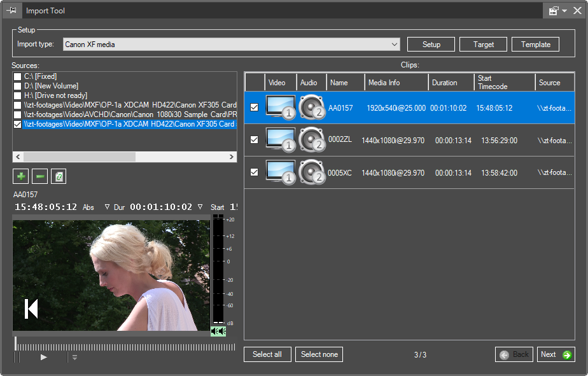Click the refresh sources document icon
The image size is (588, 376).
(59, 176)
